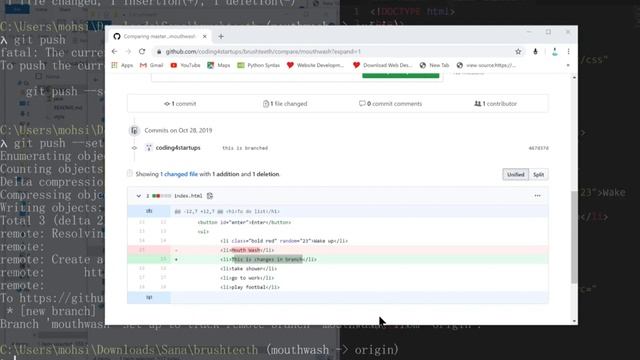Open the New Tab bookmark
The width and height of the screenshot is (640, 360).
coord(434,65)
